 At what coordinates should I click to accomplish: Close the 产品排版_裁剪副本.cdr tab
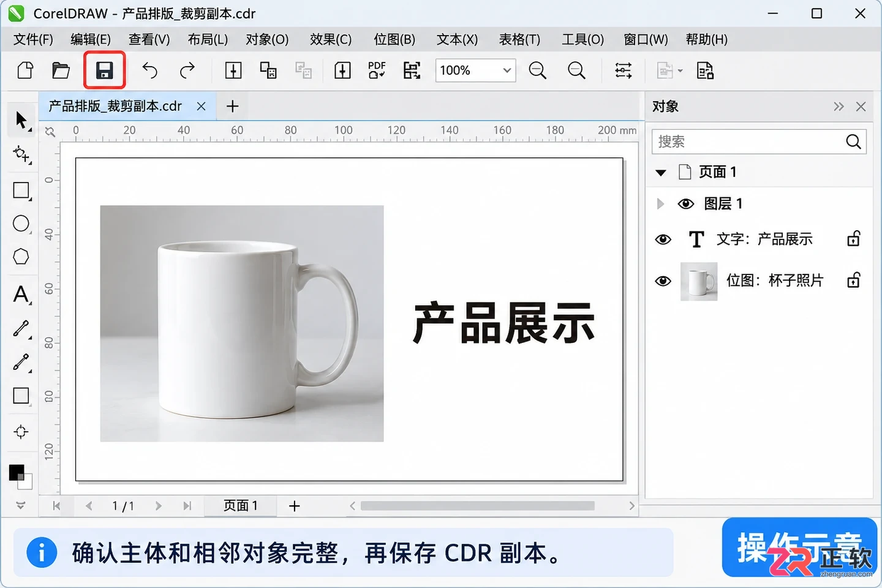[201, 107]
